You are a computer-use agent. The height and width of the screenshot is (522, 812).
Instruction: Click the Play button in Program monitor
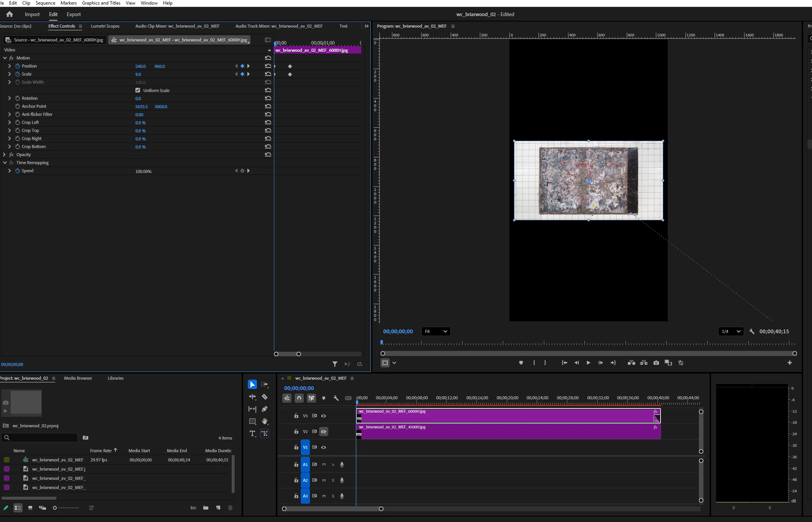click(x=588, y=363)
